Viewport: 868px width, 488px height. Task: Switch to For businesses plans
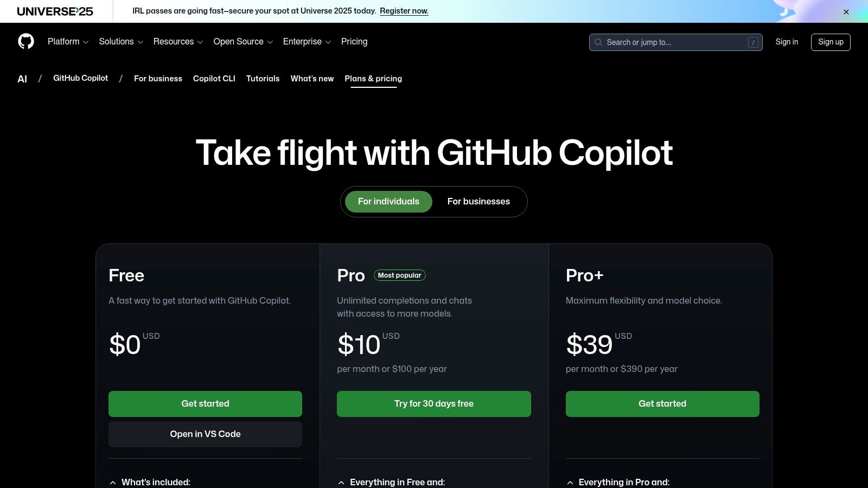pos(478,202)
